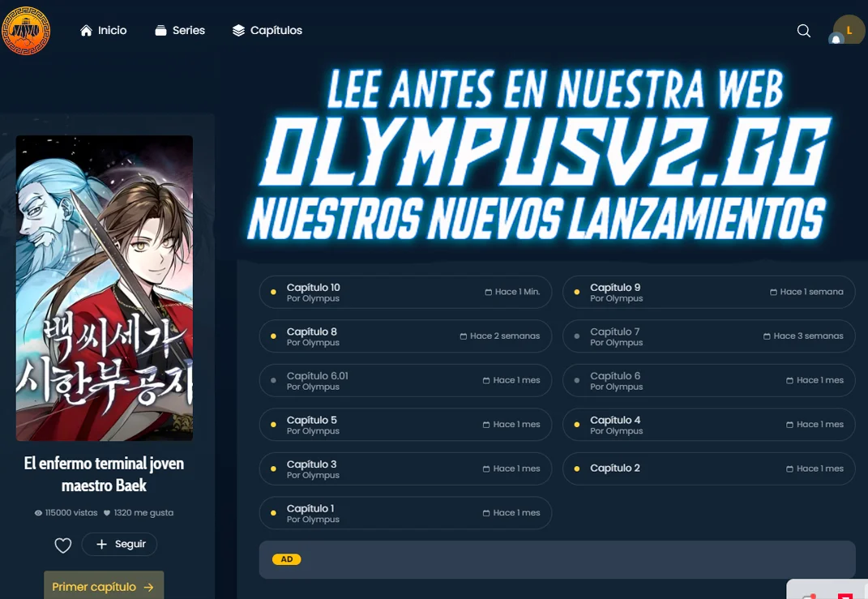
Task: Open Capítulo 4 chapter
Action: pos(708,425)
